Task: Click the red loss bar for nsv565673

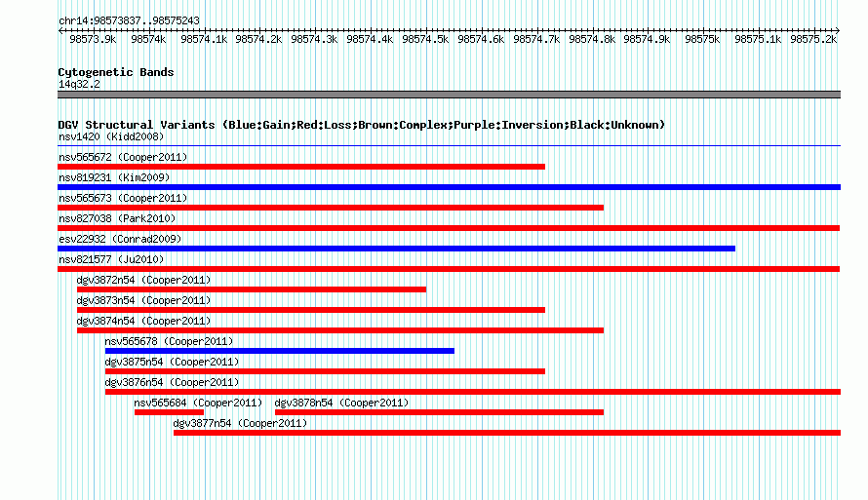Action: point(331,208)
